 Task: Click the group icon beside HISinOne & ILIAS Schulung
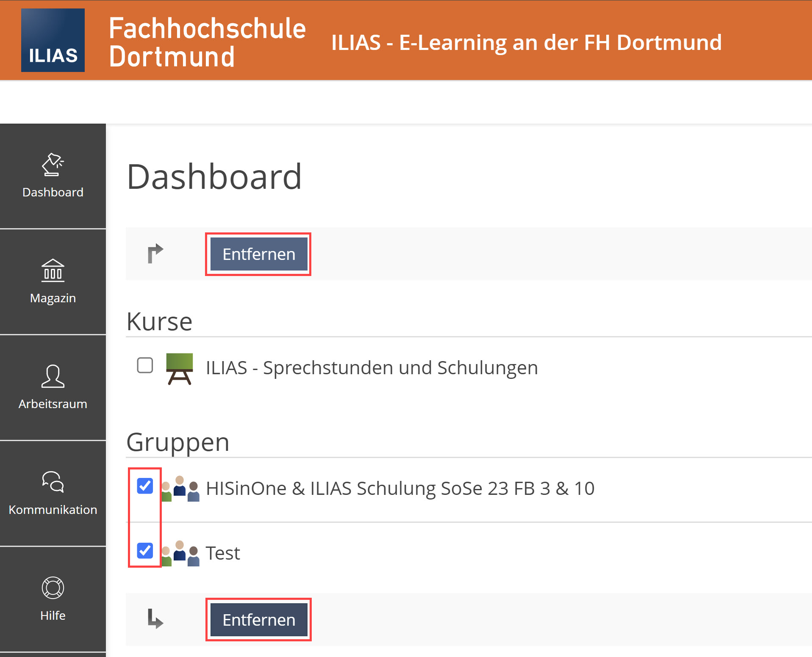point(180,489)
